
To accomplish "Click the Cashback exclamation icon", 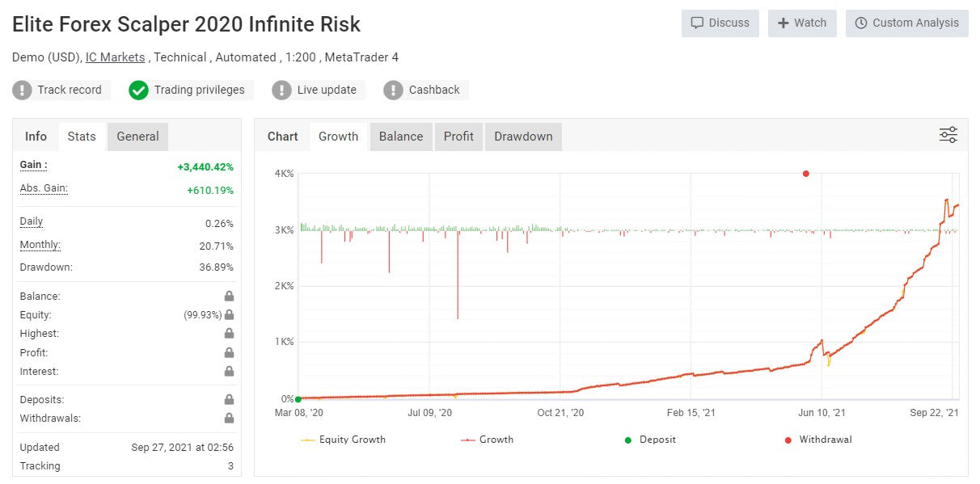I will [x=393, y=90].
